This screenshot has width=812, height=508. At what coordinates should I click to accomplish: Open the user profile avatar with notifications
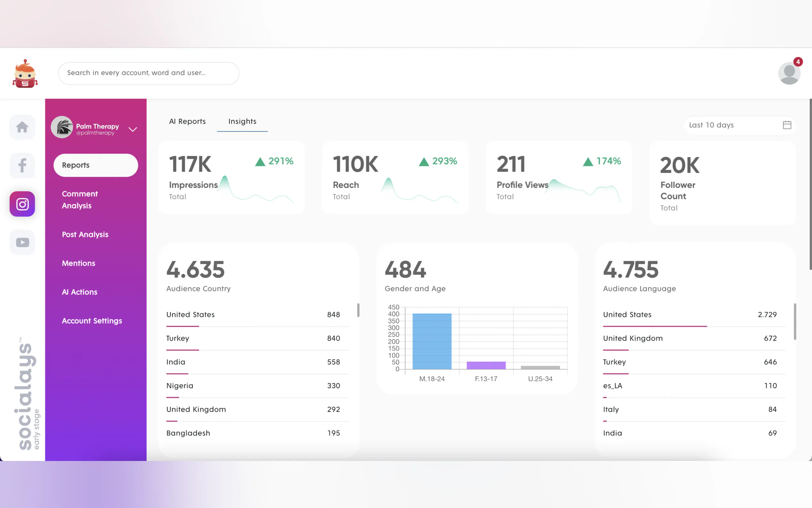(789, 73)
